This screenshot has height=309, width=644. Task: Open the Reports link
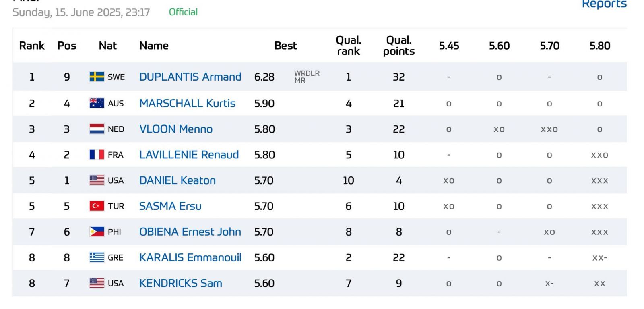click(604, 4)
